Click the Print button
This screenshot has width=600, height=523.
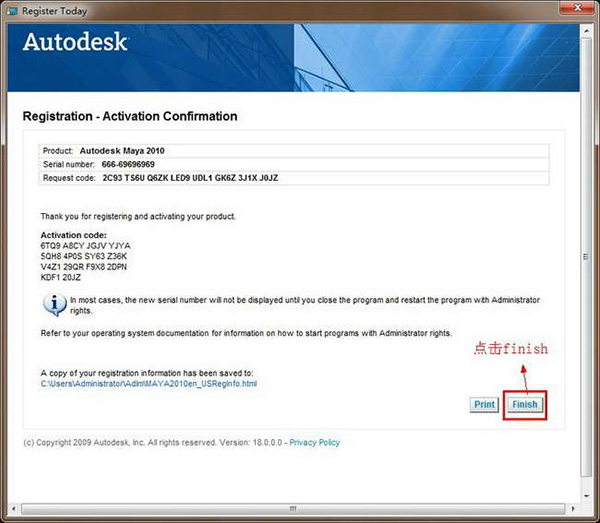coord(484,404)
